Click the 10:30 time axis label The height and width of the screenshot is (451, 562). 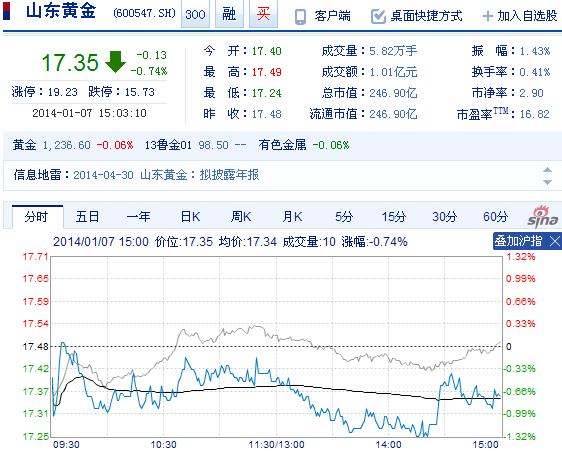(163, 445)
